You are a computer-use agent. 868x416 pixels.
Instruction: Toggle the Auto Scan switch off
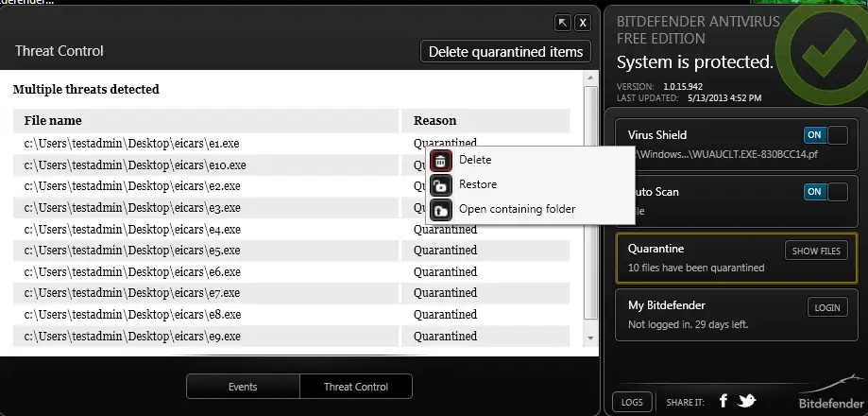point(825,192)
